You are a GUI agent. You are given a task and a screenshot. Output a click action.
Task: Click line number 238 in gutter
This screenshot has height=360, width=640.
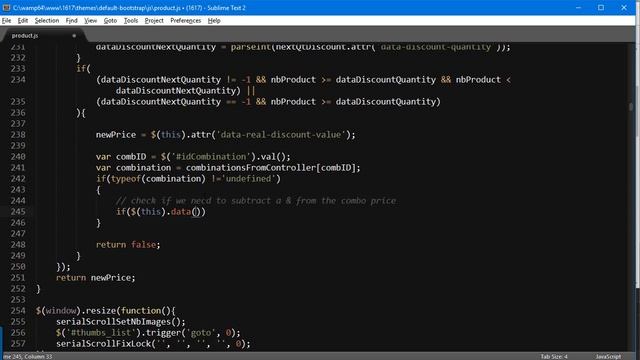(18, 135)
